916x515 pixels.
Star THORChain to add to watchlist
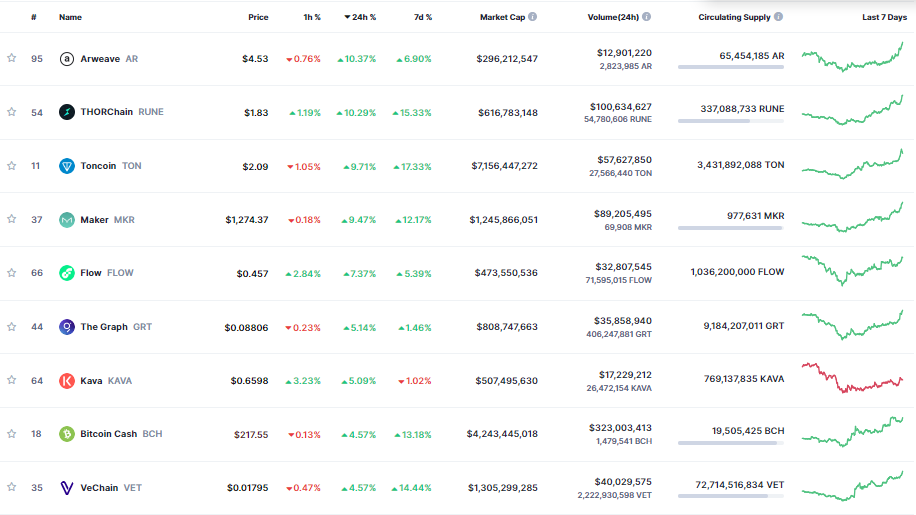[12, 112]
